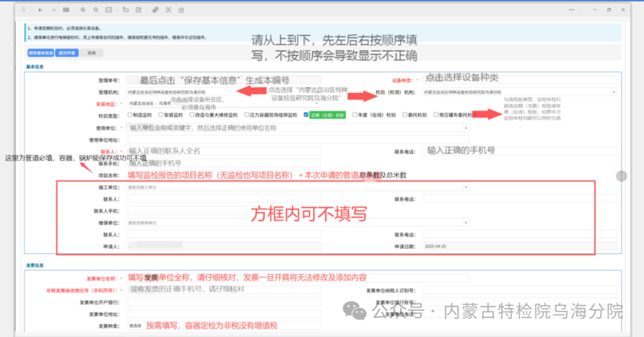Click the 申请人 field
644x337 pixels.
coord(224,246)
